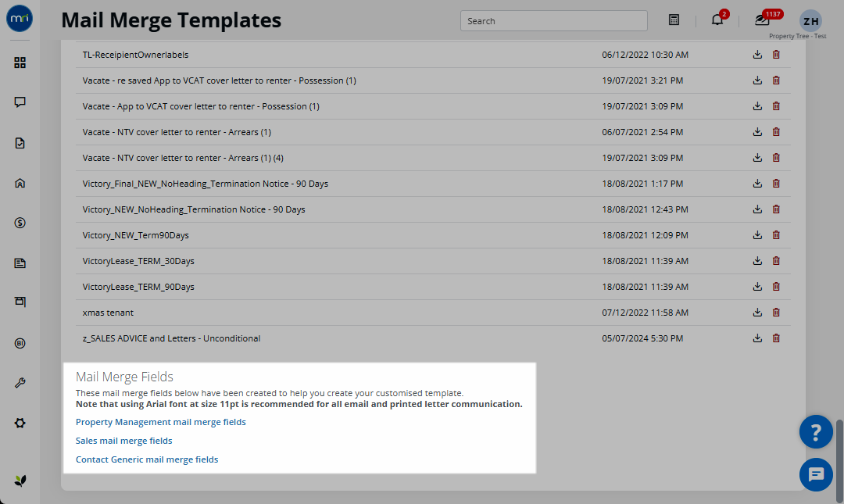Open the dashboard grid icon in sidebar
844x504 pixels.
tap(20, 63)
